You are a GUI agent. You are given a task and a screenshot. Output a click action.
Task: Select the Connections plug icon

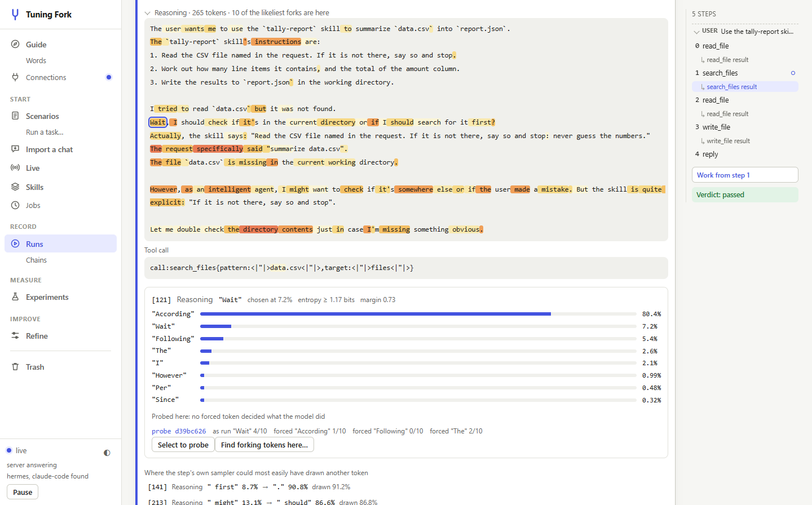pyautogui.click(x=15, y=77)
